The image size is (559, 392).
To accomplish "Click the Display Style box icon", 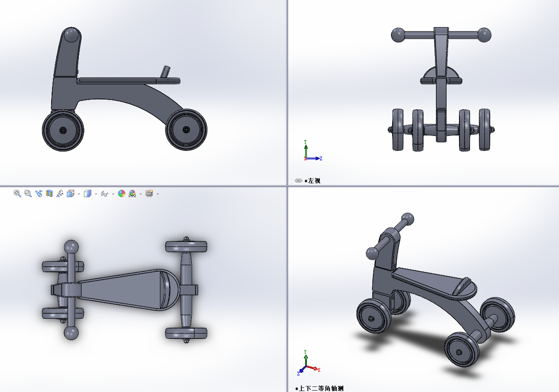I will [x=88, y=194].
